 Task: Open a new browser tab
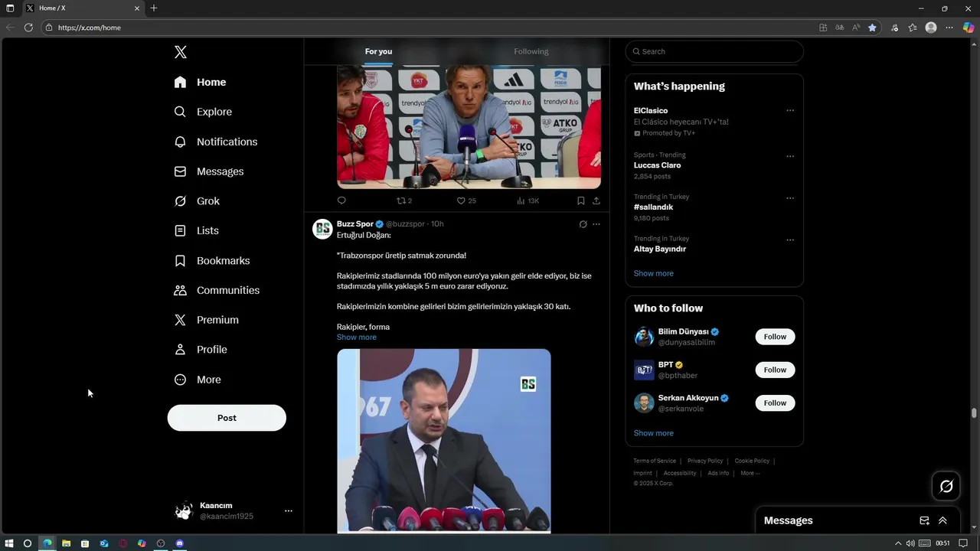tap(154, 8)
